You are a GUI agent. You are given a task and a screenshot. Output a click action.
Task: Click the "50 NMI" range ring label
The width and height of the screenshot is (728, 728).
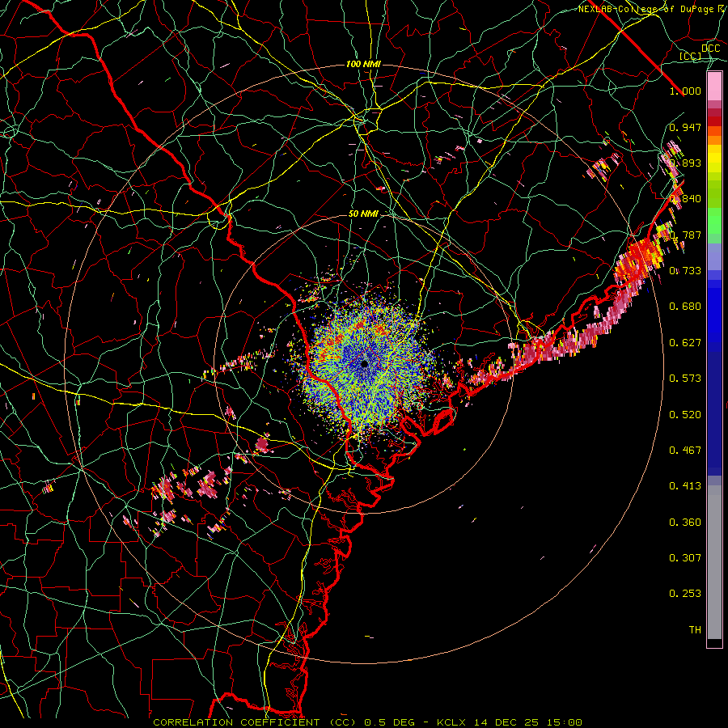pos(363,214)
